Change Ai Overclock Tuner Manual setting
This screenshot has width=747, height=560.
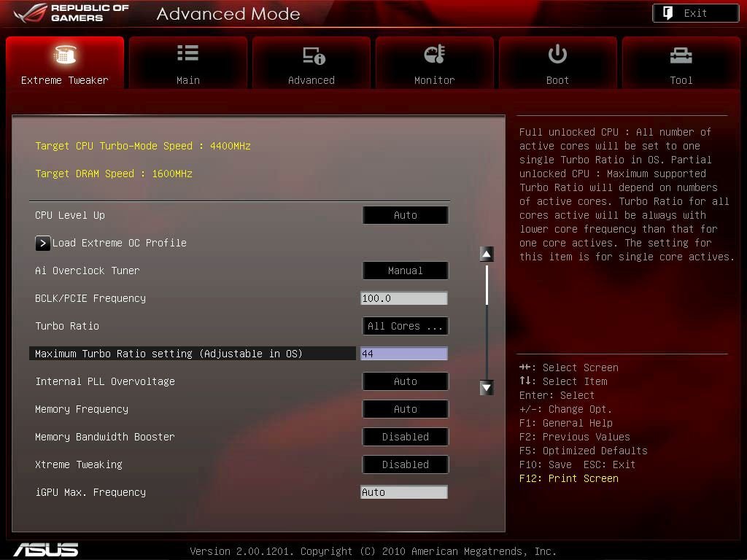406,271
